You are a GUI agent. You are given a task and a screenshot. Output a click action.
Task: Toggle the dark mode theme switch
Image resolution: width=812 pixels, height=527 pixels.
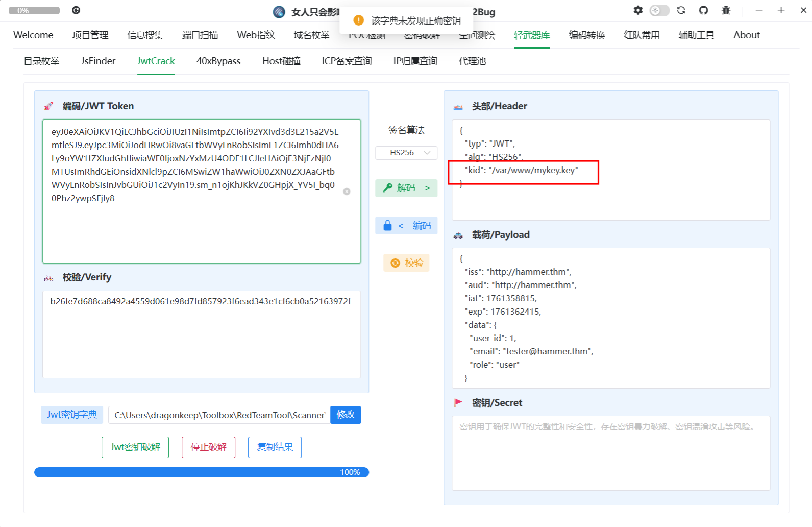pyautogui.click(x=659, y=10)
